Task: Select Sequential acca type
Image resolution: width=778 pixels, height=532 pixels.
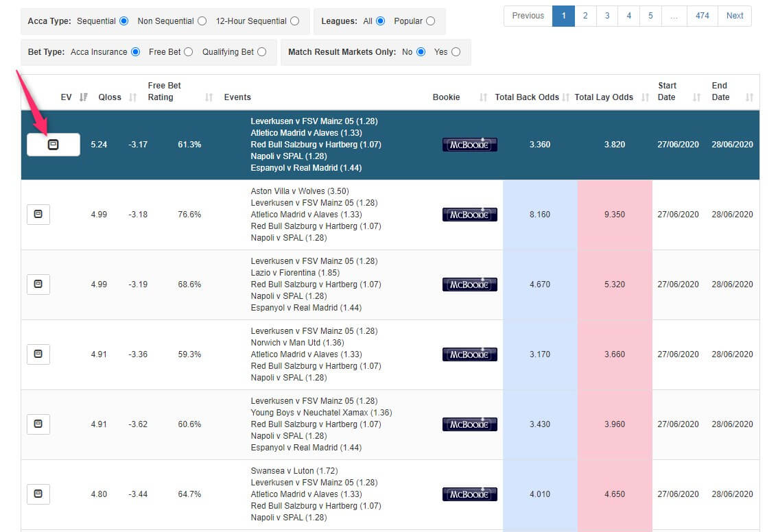Action: 124,21
